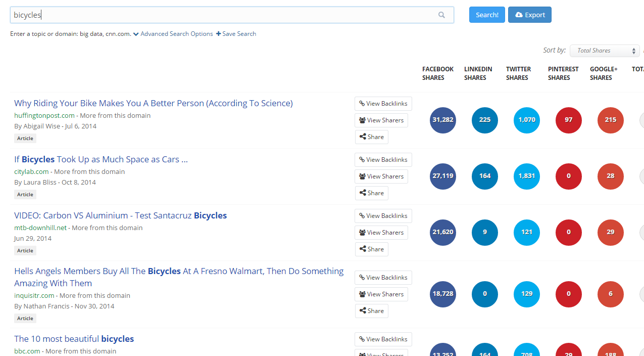The width and height of the screenshot is (644, 356).
Task: Open the article The 10 most beautiful bicycles
Action: (x=74, y=339)
